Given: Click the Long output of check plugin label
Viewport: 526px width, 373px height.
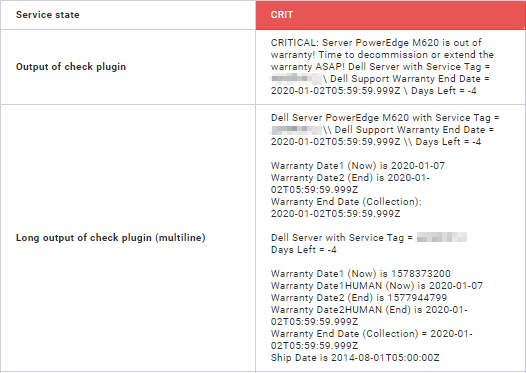Looking at the screenshot, I should (x=110, y=238).
